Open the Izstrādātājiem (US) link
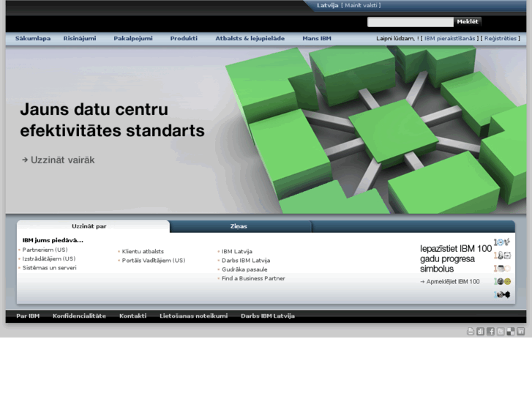The height and width of the screenshot is (399, 532). 49,258
